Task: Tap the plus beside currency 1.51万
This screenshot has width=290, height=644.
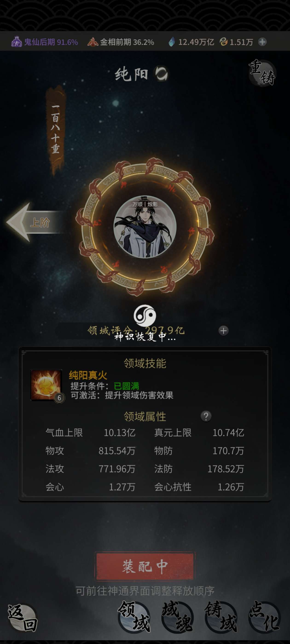Action: click(x=262, y=42)
